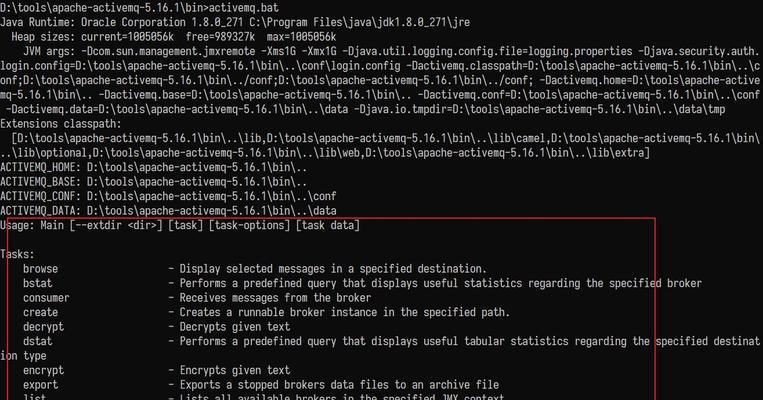
Task: Click the ACTIVEMQ_BASE path line
Action: coord(154,182)
